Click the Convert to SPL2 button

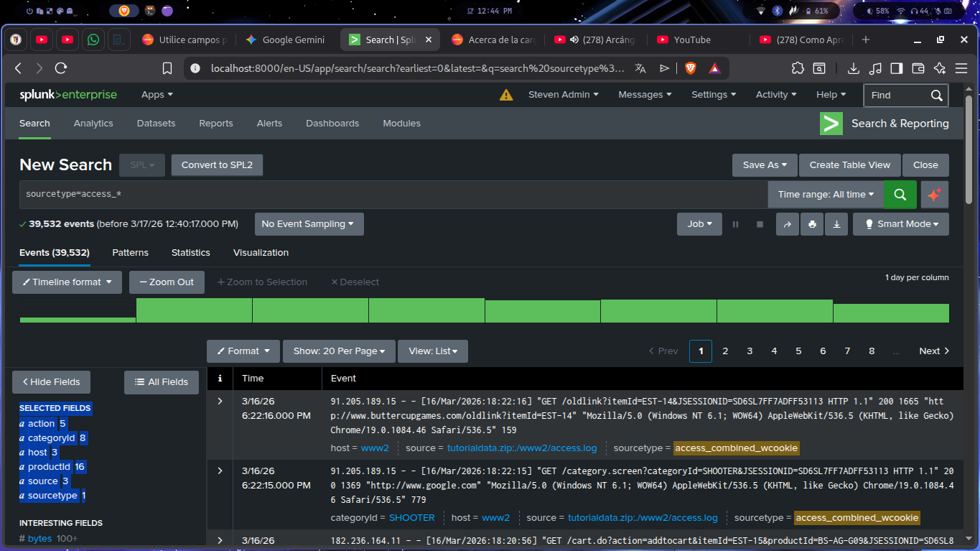[x=217, y=165]
